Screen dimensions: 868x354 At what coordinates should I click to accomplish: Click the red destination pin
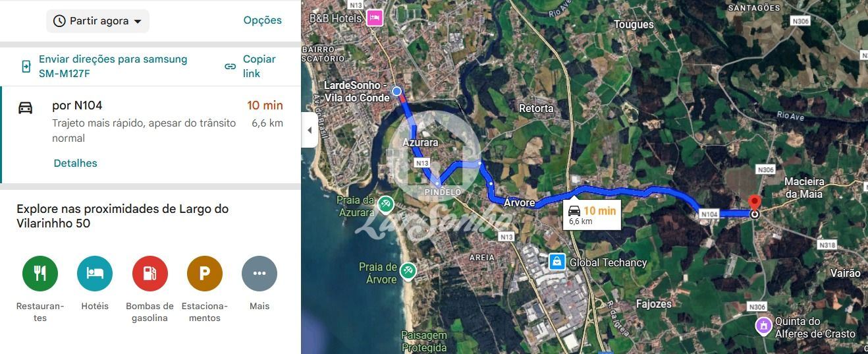coord(755,204)
